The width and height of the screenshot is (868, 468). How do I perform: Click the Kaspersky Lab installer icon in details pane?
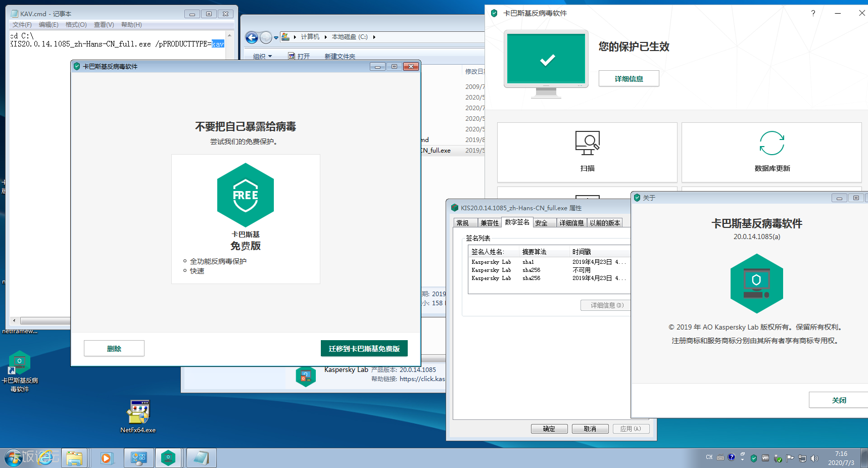tap(305, 377)
